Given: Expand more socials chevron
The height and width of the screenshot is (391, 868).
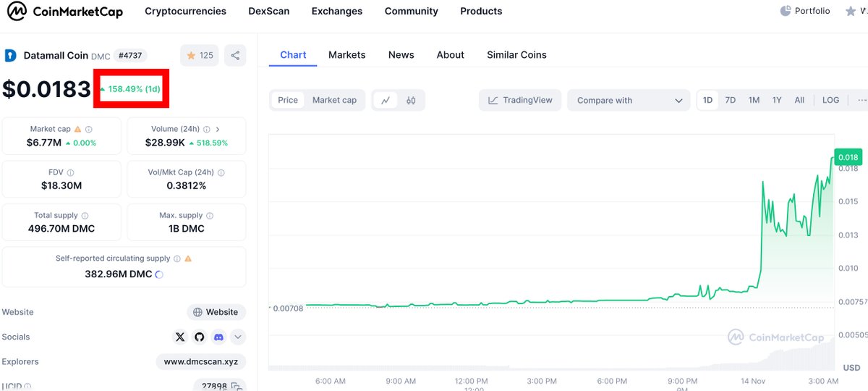Looking at the screenshot, I should (x=238, y=337).
